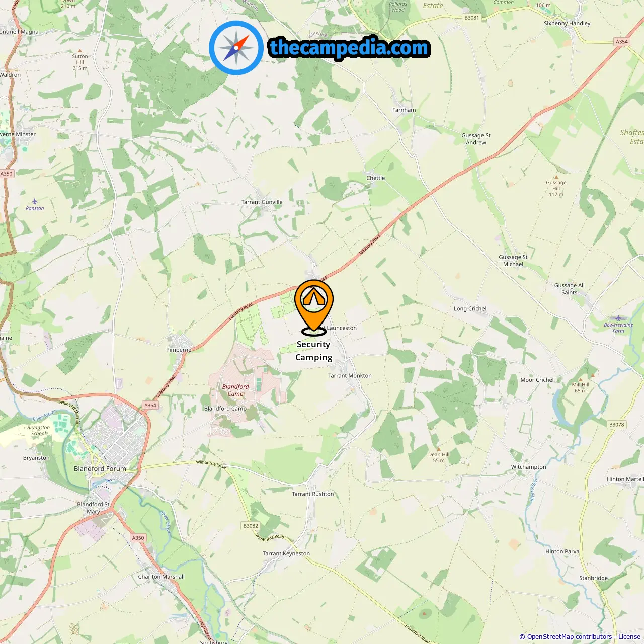Image resolution: width=644 pixels, height=644 pixels.
Task: Open thecampedia.com logo text
Action: 349,48
